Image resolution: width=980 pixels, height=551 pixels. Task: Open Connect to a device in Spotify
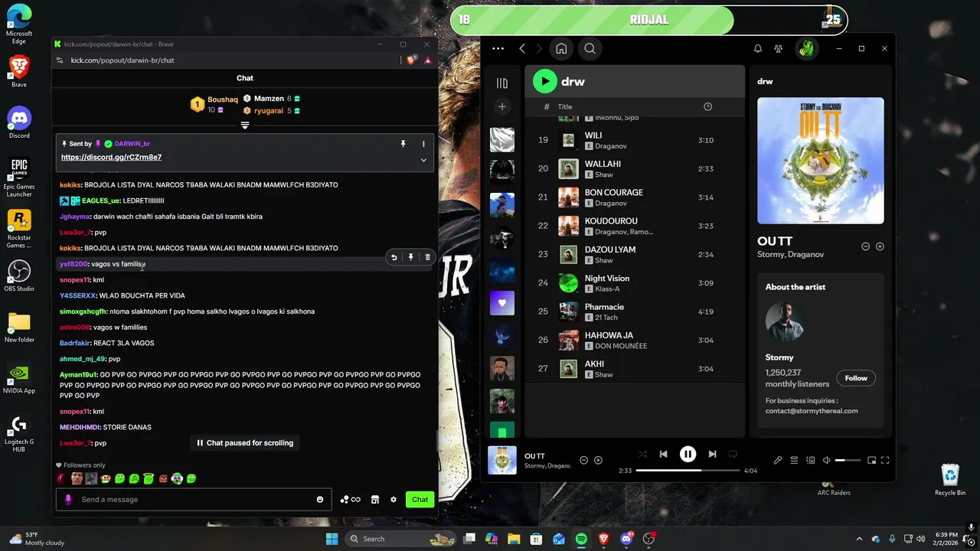pyautogui.click(x=810, y=460)
